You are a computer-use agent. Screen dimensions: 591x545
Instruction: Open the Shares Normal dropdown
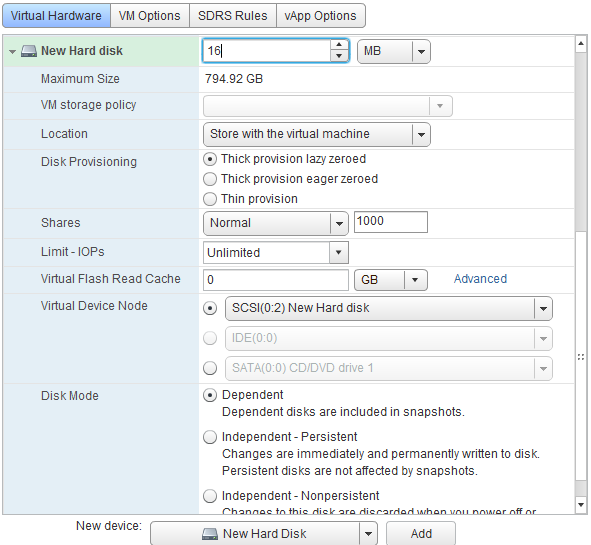click(276, 223)
